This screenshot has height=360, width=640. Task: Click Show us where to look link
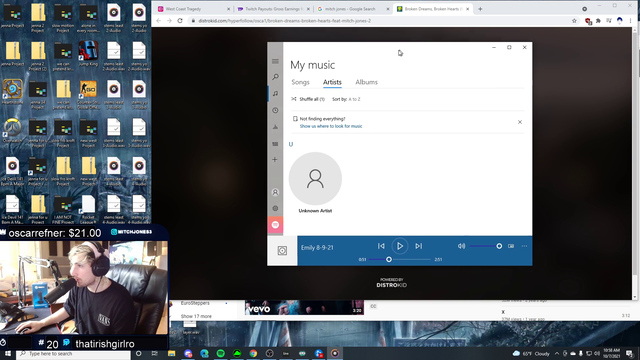click(331, 126)
